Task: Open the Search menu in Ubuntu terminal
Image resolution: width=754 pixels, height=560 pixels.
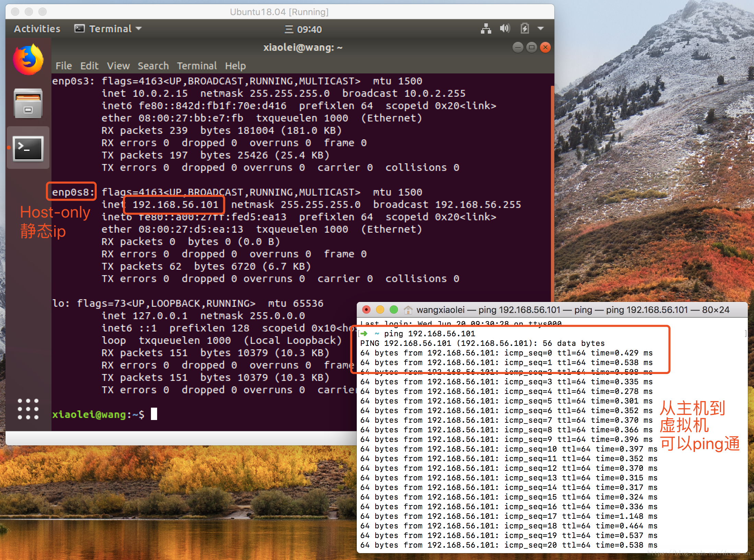Action: [x=153, y=66]
